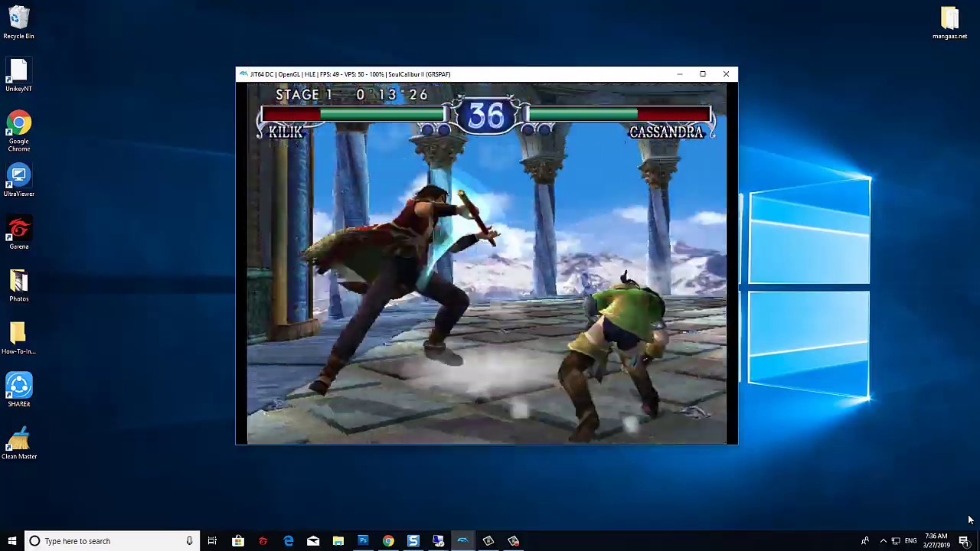Click the emulator window title bar text

(350, 74)
